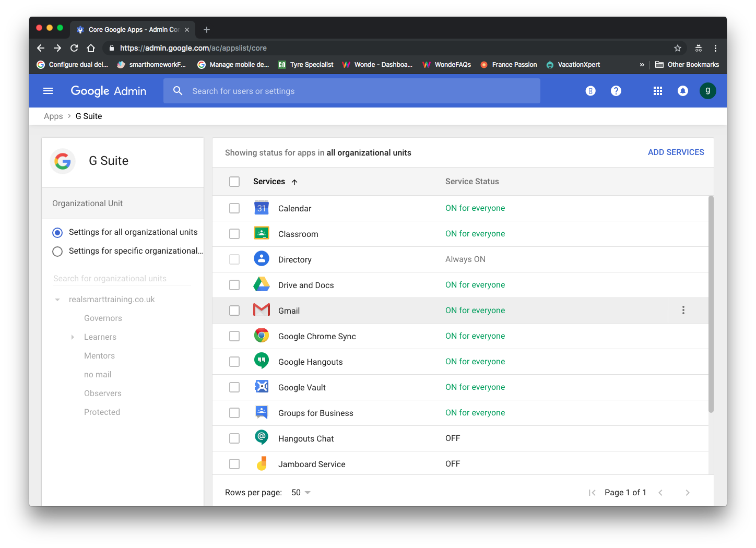Open the Gmail row three-dot menu

683,310
